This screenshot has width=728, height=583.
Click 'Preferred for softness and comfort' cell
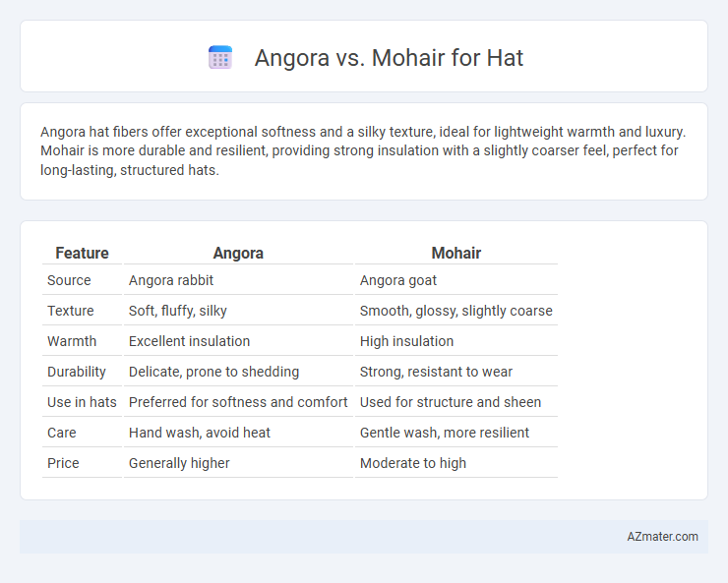coord(238,402)
